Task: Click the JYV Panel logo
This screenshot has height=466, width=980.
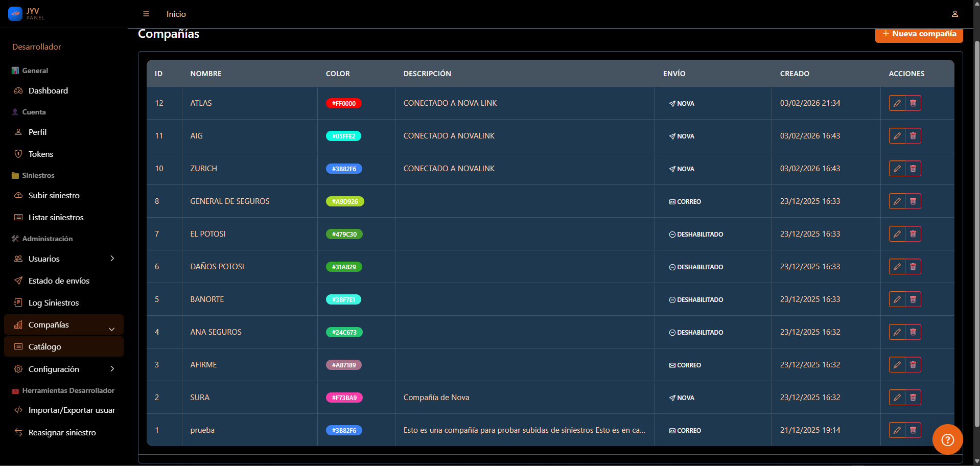Action: click(x=27, y=14)
